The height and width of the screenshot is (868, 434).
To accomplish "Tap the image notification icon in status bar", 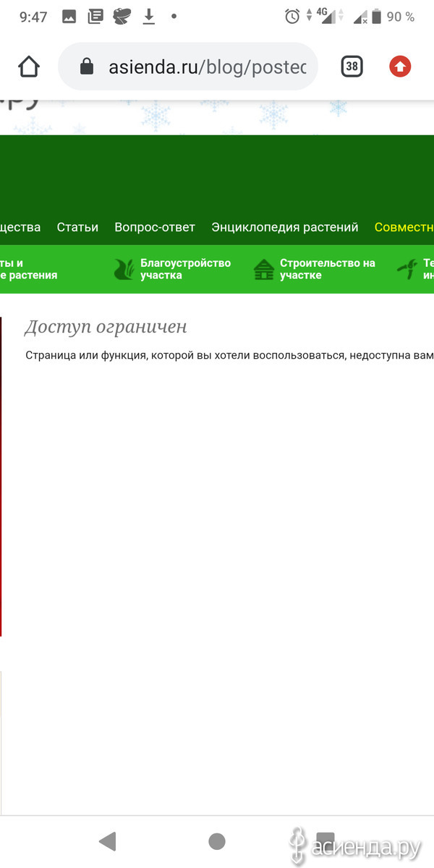I will tap(69, 17).
